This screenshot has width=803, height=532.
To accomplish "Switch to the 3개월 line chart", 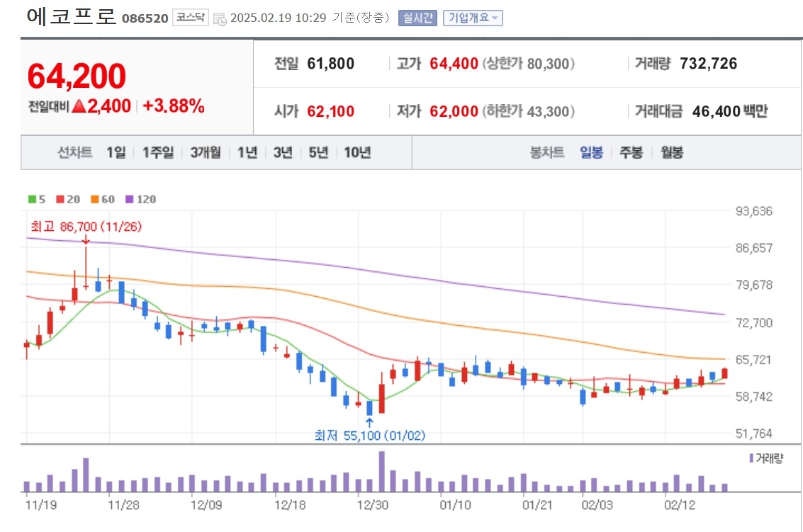I will pos(206,152).
